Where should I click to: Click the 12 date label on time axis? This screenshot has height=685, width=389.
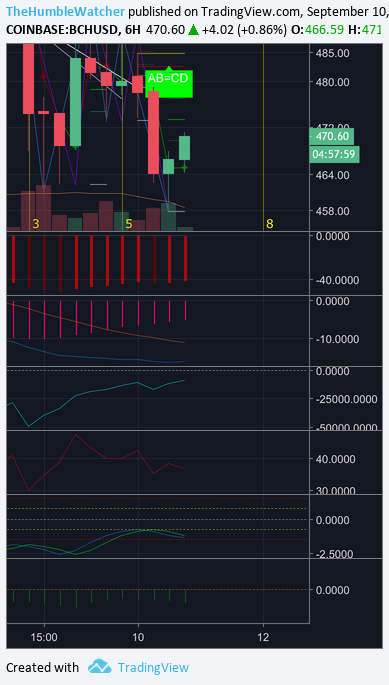point(263,637)
